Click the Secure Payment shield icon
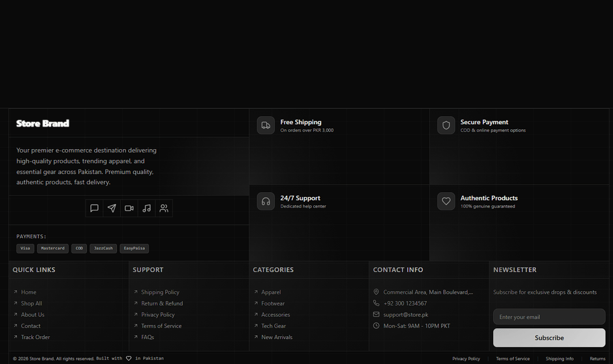This screenshot has width=613, height=364. [x=446, y=125]
